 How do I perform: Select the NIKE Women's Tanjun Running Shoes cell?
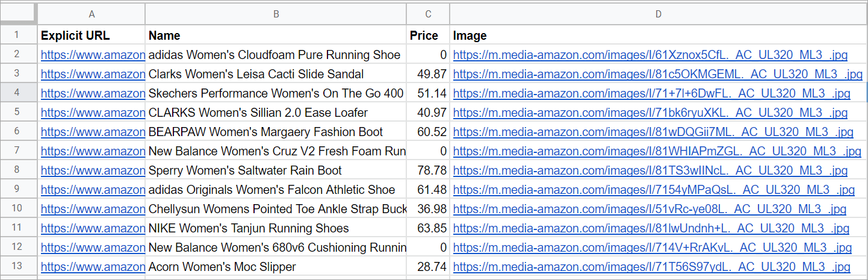tap(276, 228)
